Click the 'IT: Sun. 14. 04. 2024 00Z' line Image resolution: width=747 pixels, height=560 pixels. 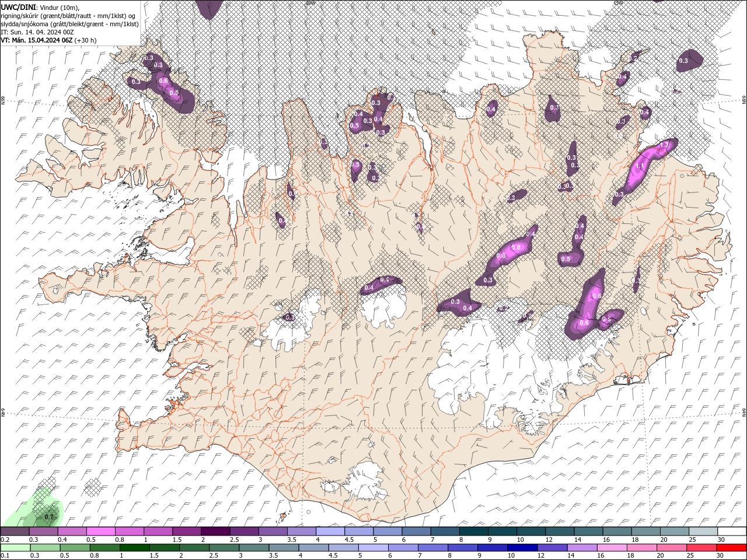coord(37,32)
